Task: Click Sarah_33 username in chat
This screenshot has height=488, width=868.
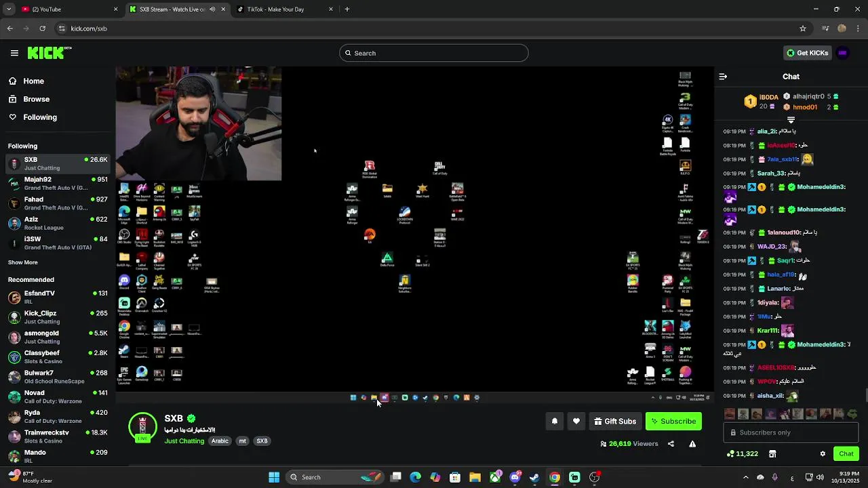Action: pos(772,174)
